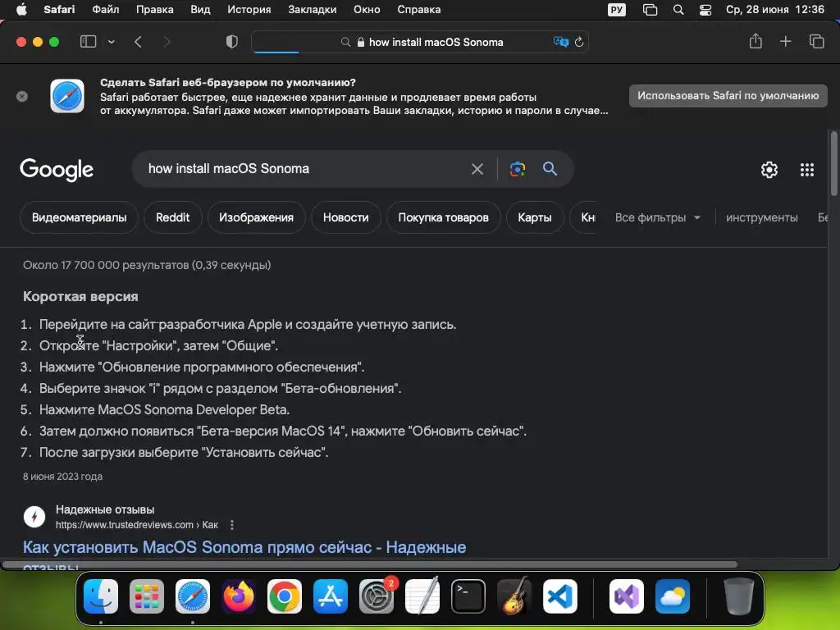Open the Справка menu
Viewport: 840px width, 630px height.
click(419, 10)
